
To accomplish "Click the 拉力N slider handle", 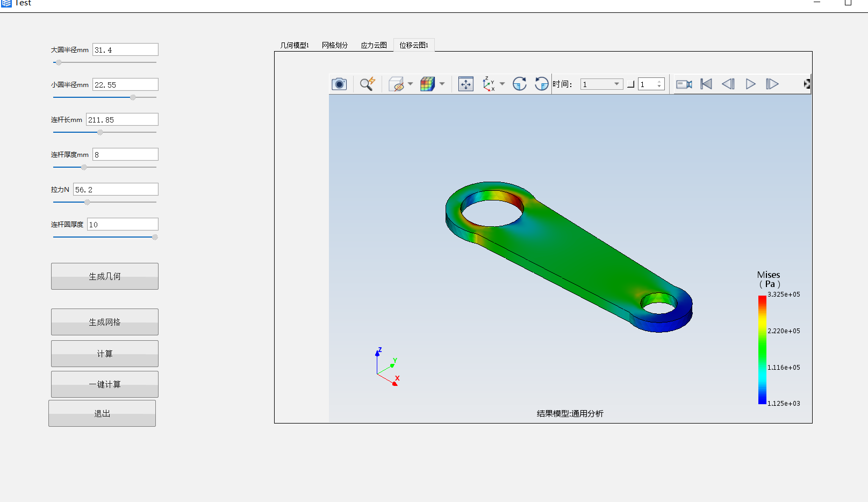I will pos(87,202).
